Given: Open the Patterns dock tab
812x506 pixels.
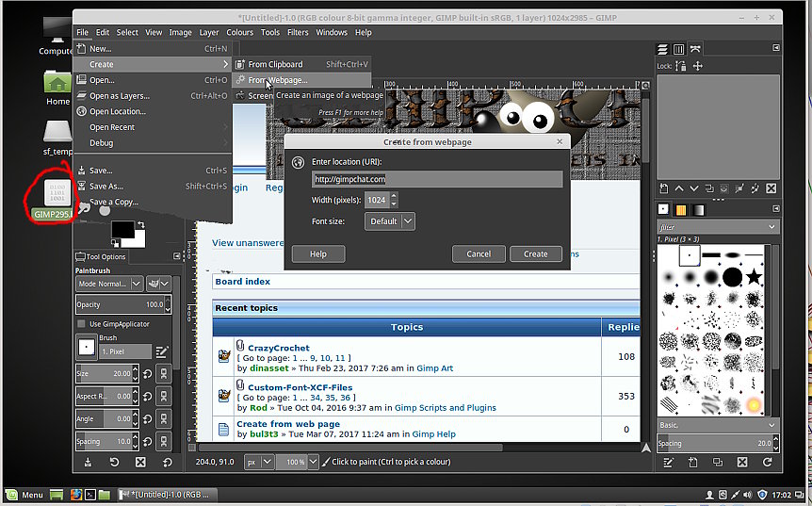Looking at the screenshot, I should pyautogui.click(x=681, y=210).
